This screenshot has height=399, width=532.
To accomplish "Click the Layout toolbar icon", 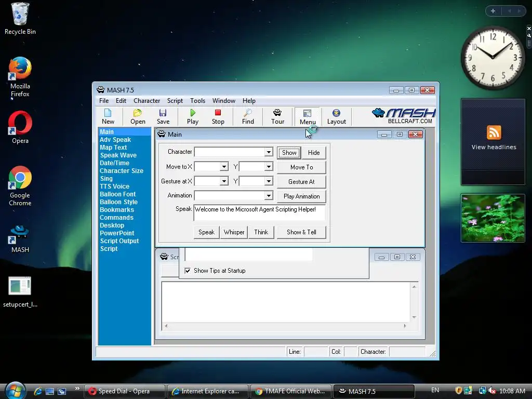I will [x=336, y=117].
